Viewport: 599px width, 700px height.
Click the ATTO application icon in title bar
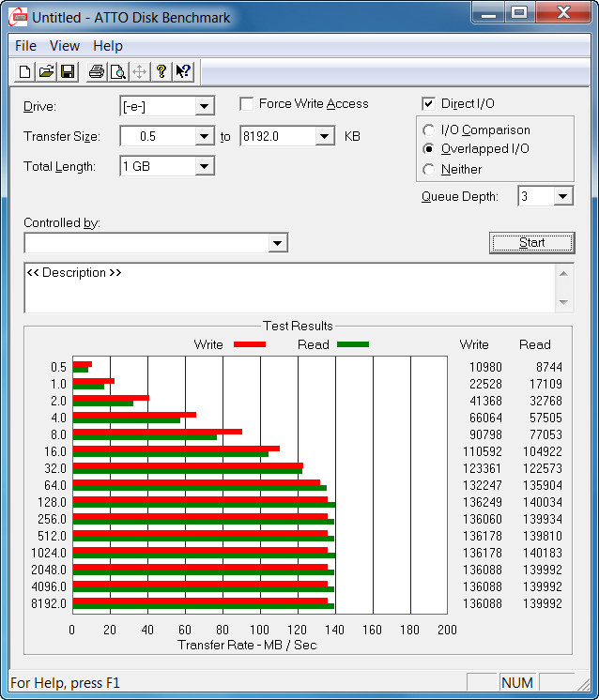pyautogui.click(x=18, y=17)
